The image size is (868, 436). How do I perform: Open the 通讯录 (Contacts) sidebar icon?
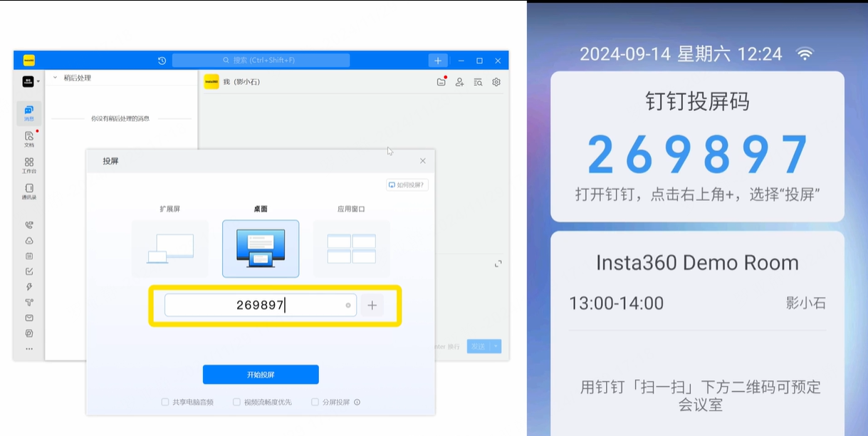point(29,191)
